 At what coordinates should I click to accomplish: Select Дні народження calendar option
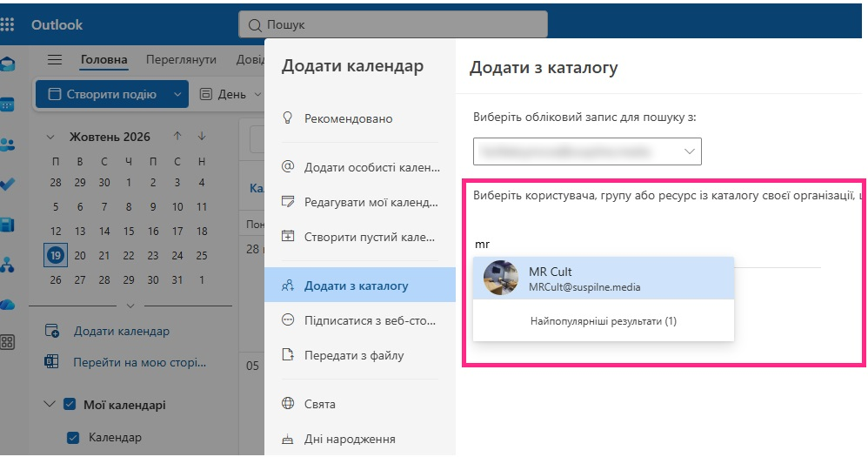[x=360, y=439]
